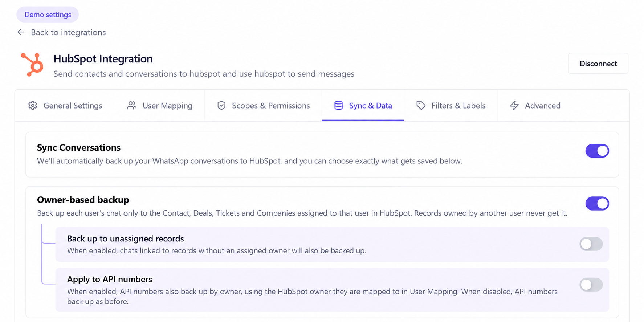Image resolution: width=644 pixels, height=322 pixels.
Task: Click the description starting "We'll automatically back up"
Action: (250, 161)
